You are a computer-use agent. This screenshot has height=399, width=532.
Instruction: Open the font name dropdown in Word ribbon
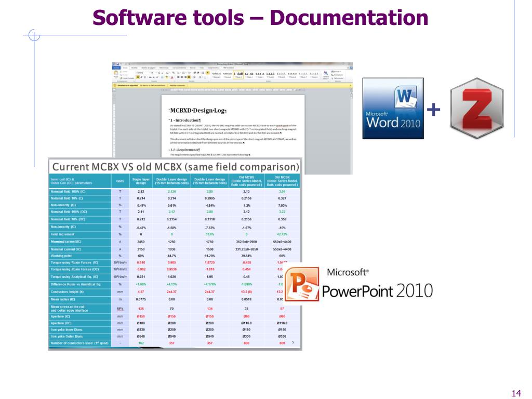point(143,73)
